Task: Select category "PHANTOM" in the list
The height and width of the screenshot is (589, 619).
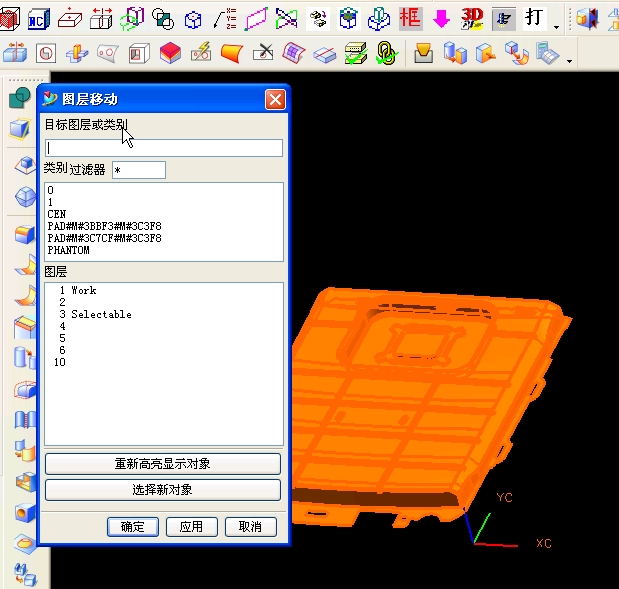Action: pyautogui.click(x=164, y=250)
